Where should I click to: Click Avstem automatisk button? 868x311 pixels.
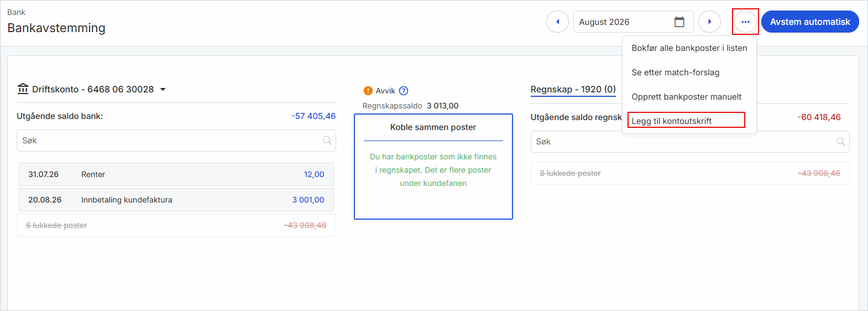810,22
